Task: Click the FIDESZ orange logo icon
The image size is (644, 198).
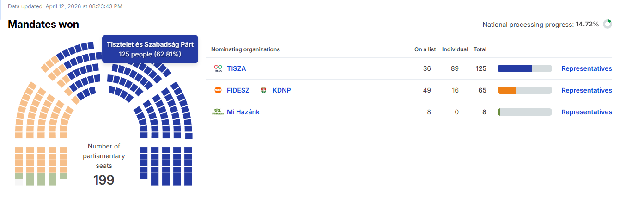Action: click(x=218, y=90)
